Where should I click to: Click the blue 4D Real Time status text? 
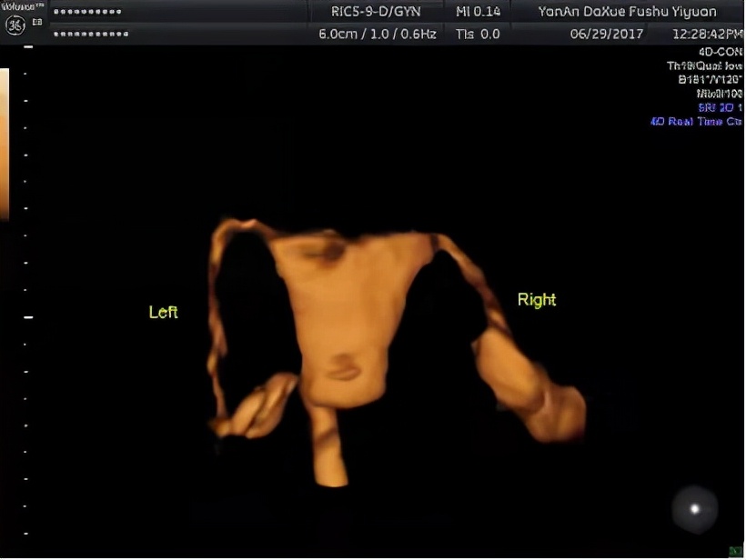[x=696, y=121]
